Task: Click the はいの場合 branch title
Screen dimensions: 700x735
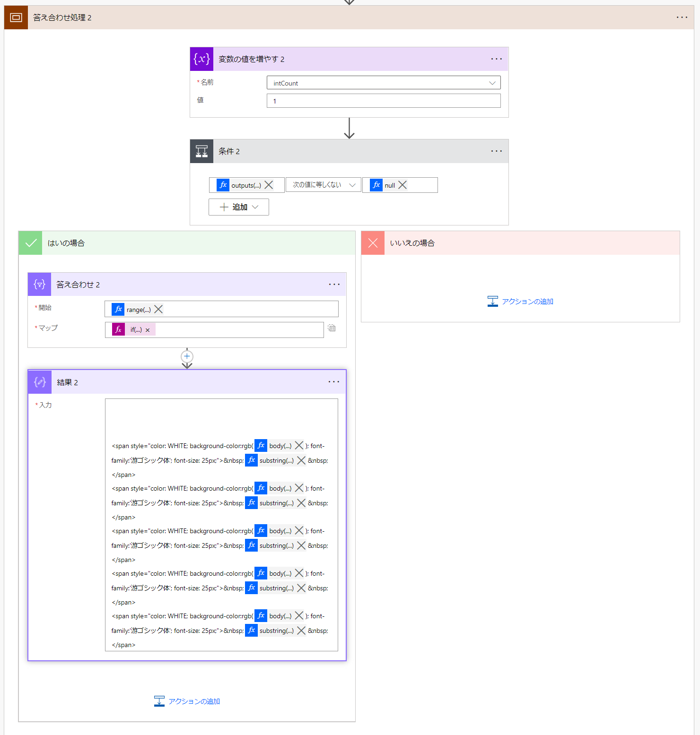Action: 66,243
